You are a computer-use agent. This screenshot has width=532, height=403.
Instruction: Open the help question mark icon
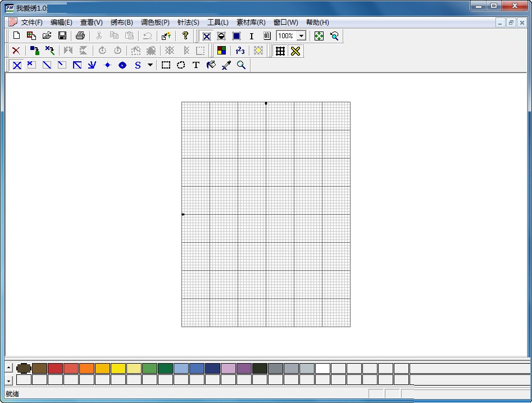[185, 36]
